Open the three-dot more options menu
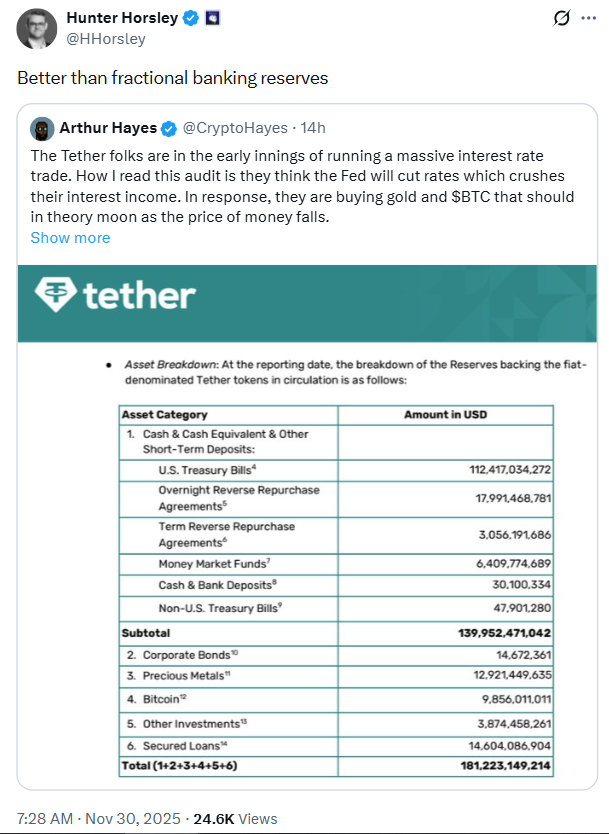The width and height of the screenshot is (609, 834). point(592,19)
